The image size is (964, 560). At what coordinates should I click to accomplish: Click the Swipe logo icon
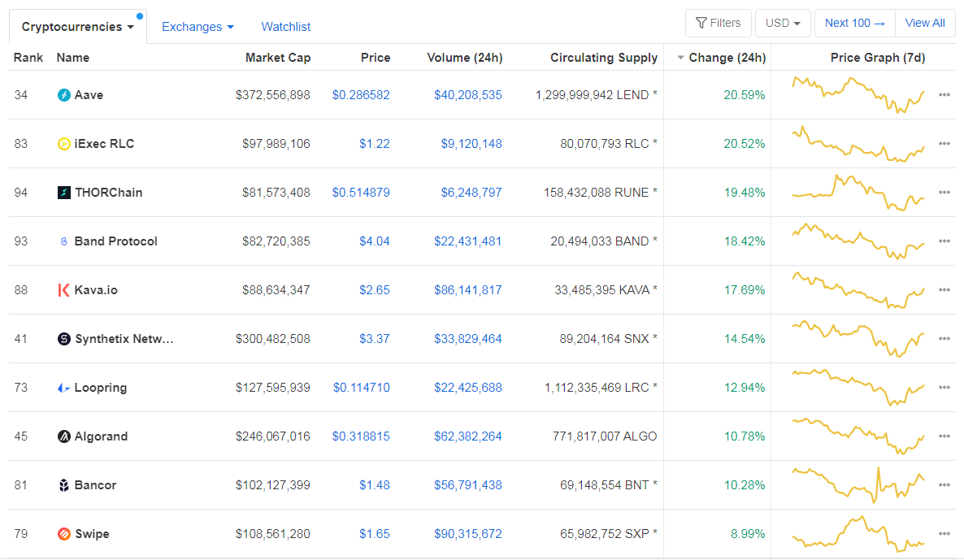[64, 534]
